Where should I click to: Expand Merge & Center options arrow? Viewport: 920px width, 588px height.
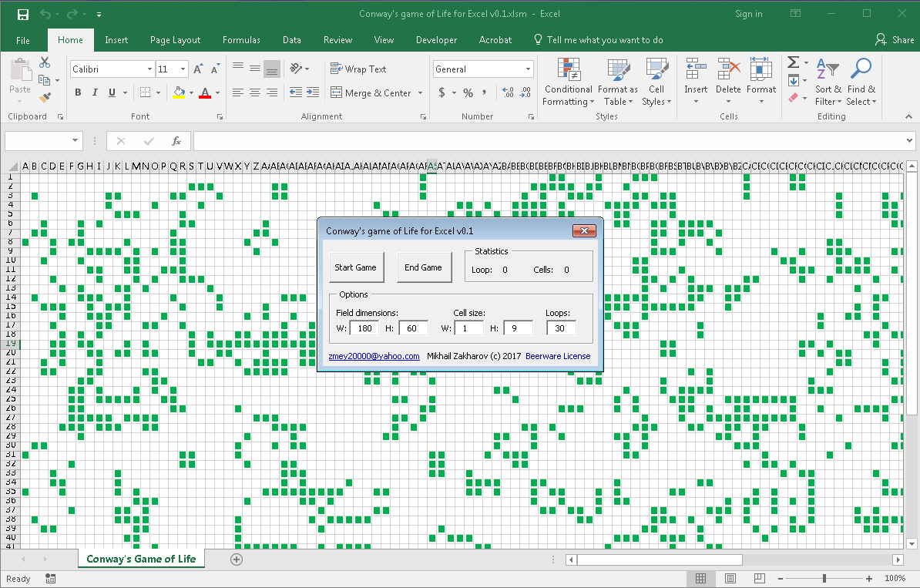coord(420,92)
